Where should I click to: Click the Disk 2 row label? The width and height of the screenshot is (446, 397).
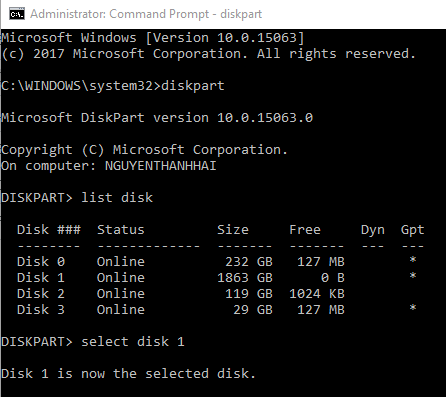point(41,294)
